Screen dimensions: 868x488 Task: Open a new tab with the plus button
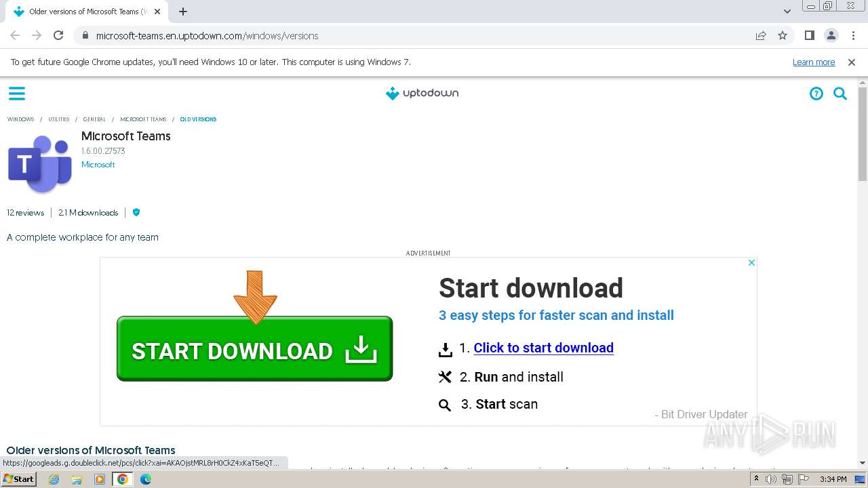pyautogui.click(x=183, y=12)
